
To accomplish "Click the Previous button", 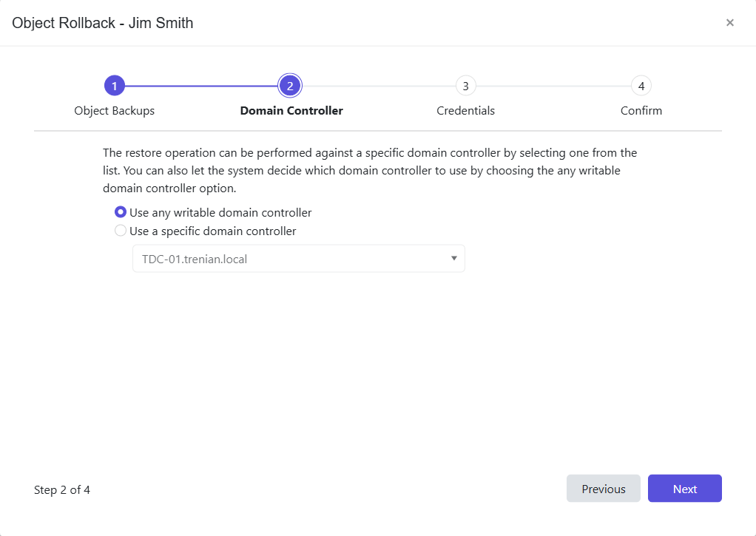I will [x=603, y=488].
